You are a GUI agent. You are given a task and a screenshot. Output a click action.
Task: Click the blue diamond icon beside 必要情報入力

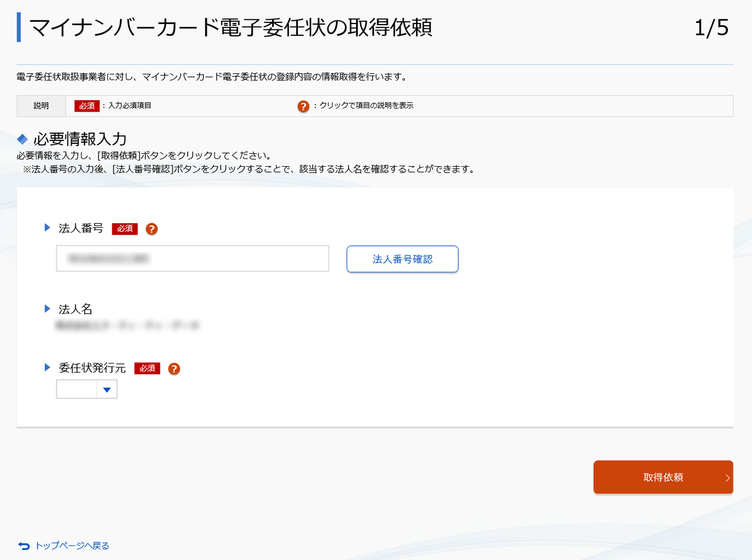[22, 139]
